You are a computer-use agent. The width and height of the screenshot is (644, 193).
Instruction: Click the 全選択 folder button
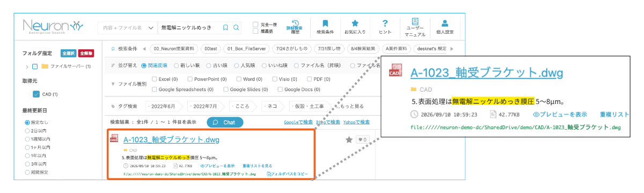[x=68, y=53]
